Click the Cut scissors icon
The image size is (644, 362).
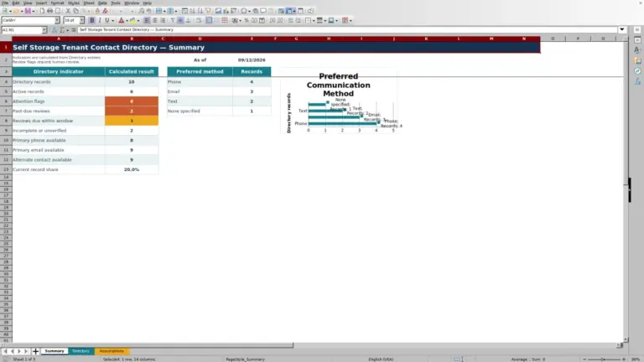click(x=68, y=11)
